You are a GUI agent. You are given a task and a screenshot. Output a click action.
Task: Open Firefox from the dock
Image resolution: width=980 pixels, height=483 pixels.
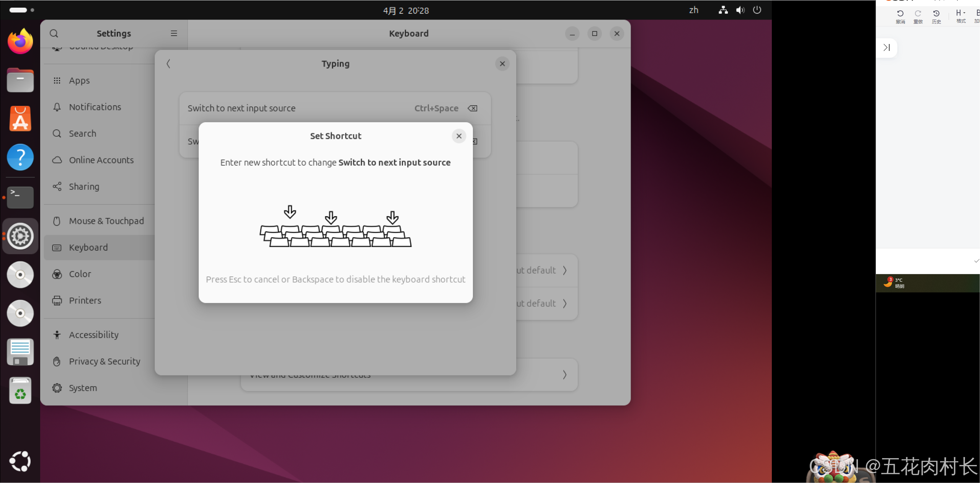point(20,42)
